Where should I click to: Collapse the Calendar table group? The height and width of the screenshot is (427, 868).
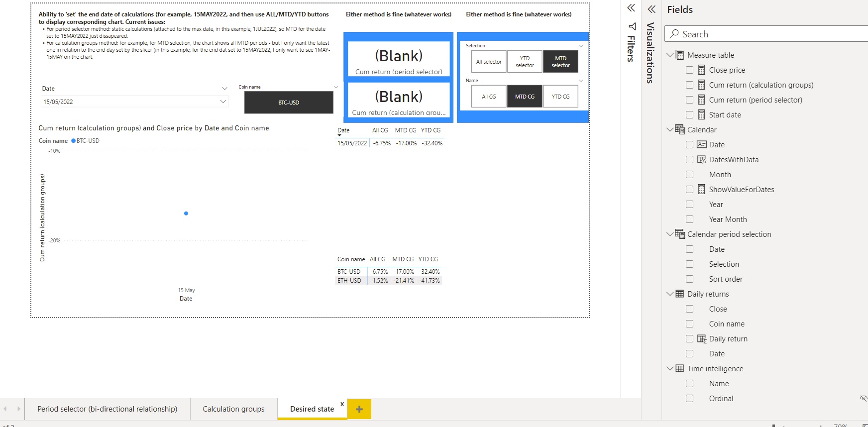point(670,129)
